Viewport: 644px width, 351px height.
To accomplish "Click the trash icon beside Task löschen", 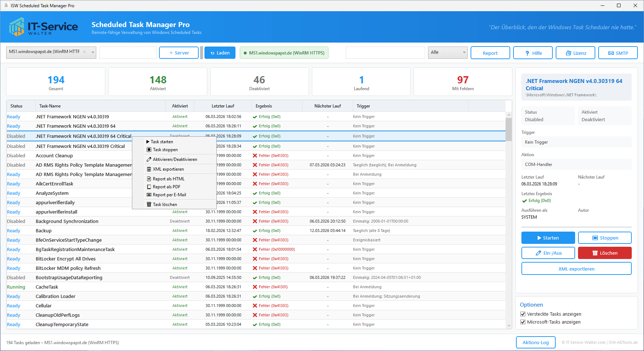I will [x=149, y=205].
